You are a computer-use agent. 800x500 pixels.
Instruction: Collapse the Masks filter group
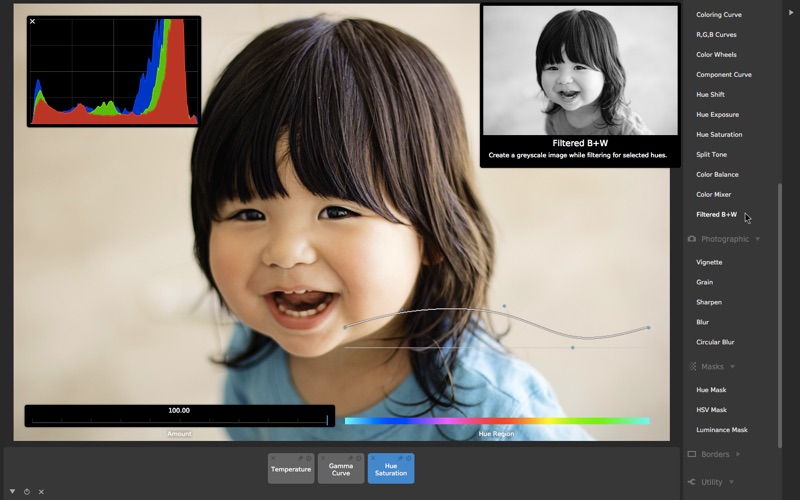point(732,367)
